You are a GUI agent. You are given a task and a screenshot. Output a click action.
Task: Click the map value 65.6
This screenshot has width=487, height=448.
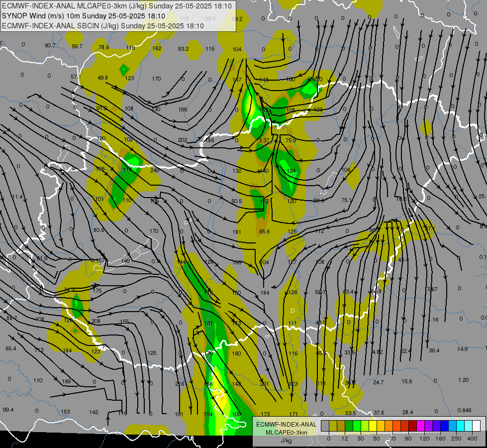(264, 231)
